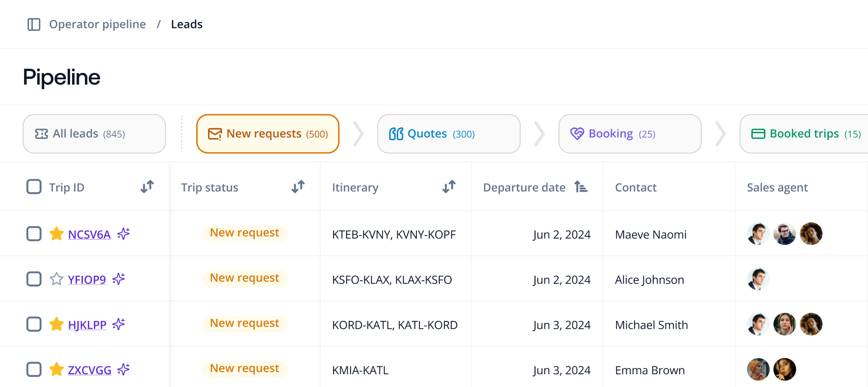Click chevron after Quotes stage
The height and width of the screenshot is (387, 868).
pyautogui.click(x=539, y=134)
